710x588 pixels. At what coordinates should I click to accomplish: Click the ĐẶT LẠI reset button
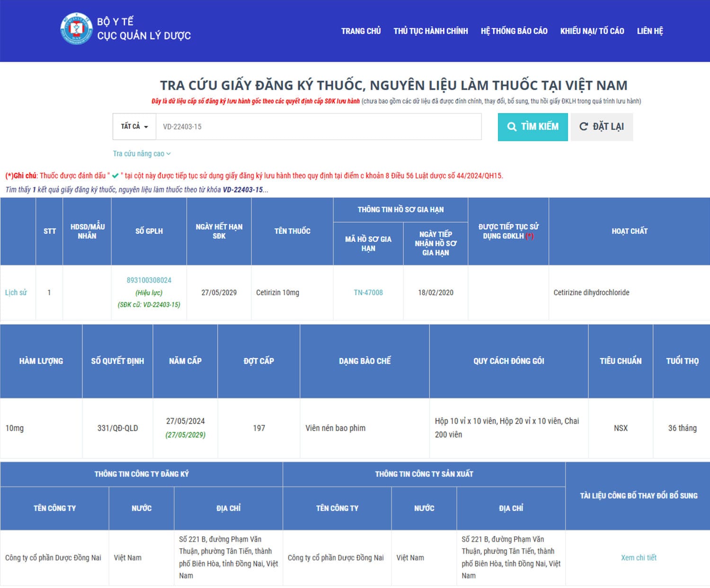click(602, 127)
